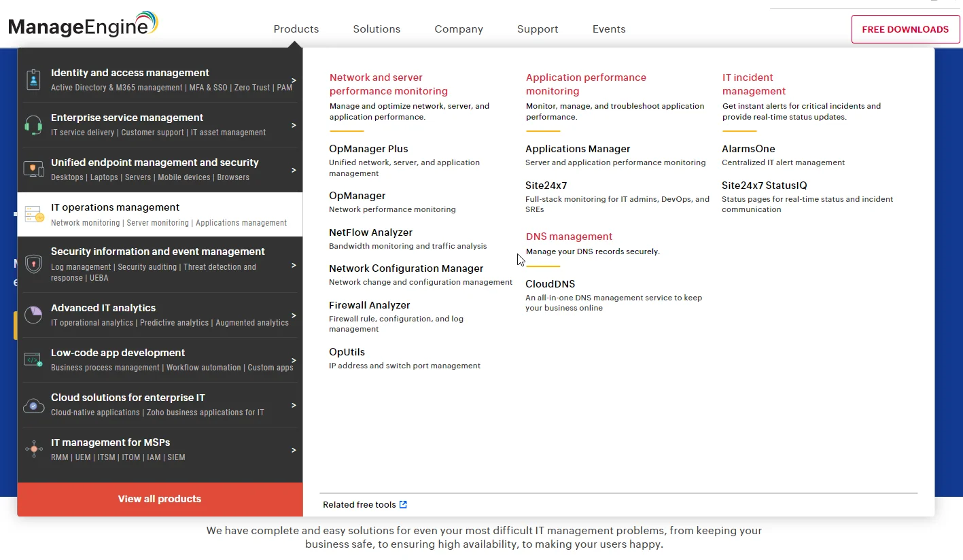Expand Advanced IT analytics arrow

coord(294,315)
